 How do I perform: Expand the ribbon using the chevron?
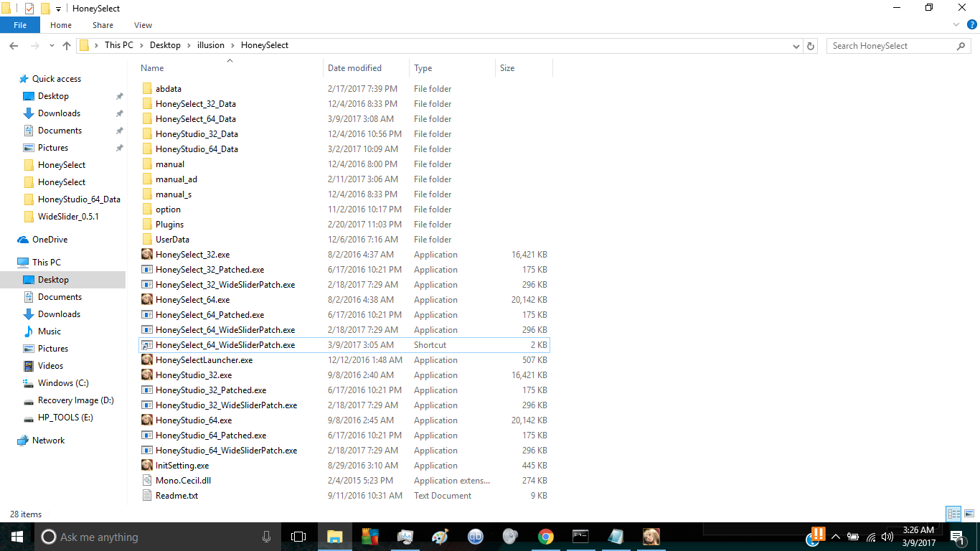click(956, 24)
